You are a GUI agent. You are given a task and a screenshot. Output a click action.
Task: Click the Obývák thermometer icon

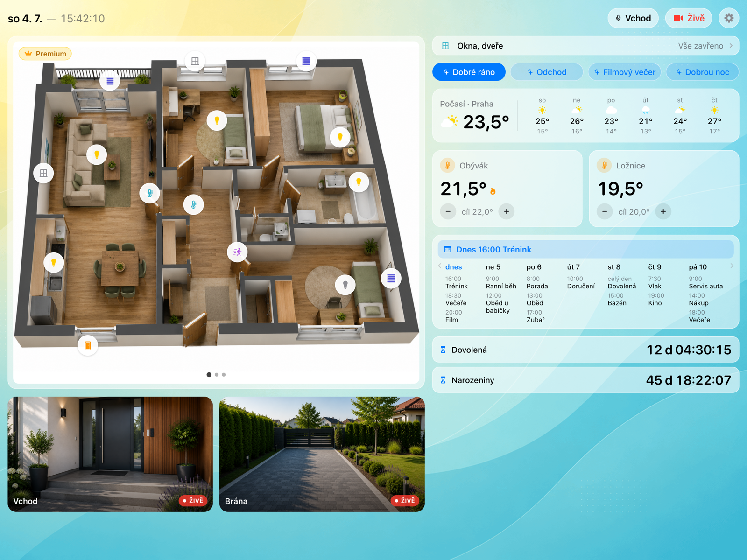(448, 165)
